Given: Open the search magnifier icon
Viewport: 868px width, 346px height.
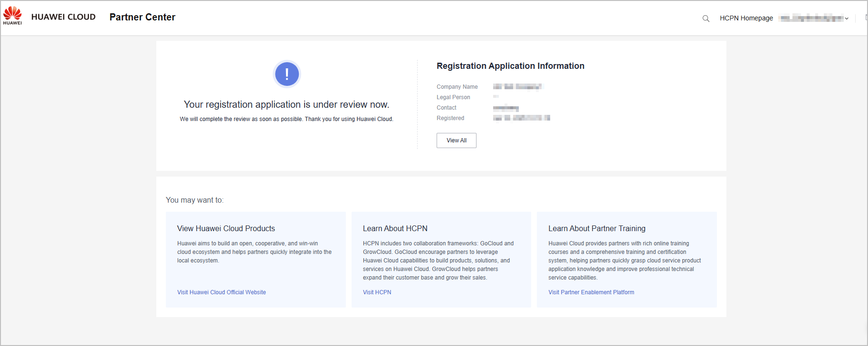Looking at the screenshot, I should coord(706,19).
